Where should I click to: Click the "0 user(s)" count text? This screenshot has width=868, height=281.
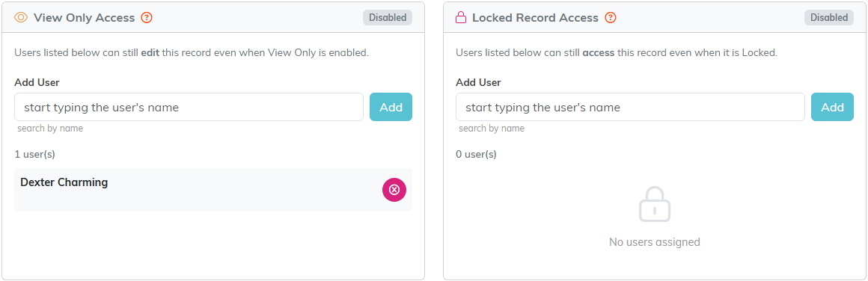tap(476, 155)
